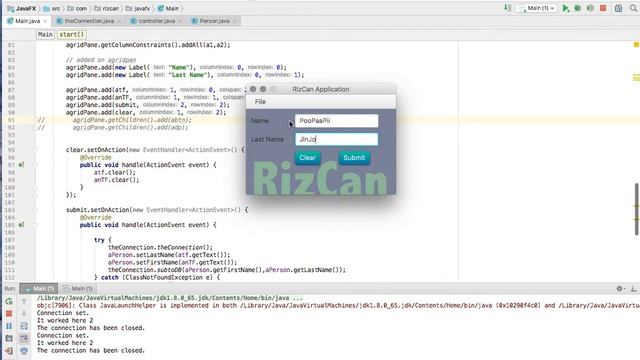Click JavaFX project breadcrumb
The width and height of the screenshot is (640, 360).
pyautogui.click(x=22, y=8)
